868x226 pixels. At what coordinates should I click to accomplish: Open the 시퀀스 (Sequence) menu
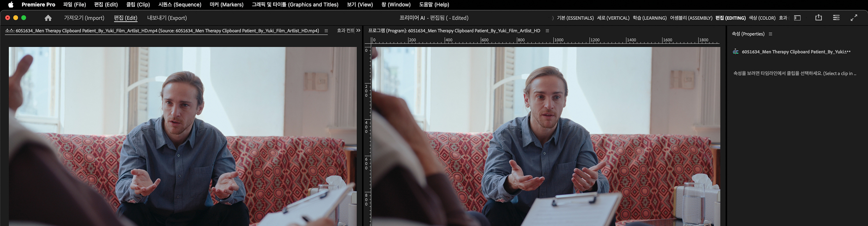point(180,5)
